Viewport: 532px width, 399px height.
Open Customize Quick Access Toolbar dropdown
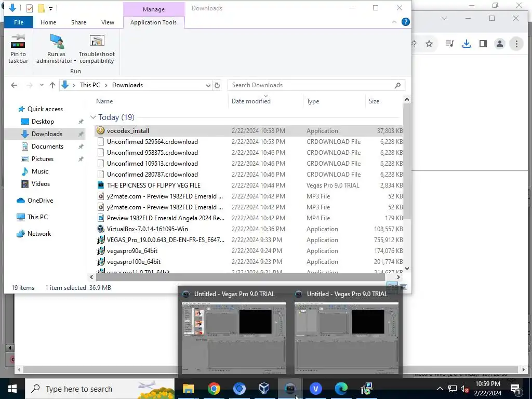50,8
